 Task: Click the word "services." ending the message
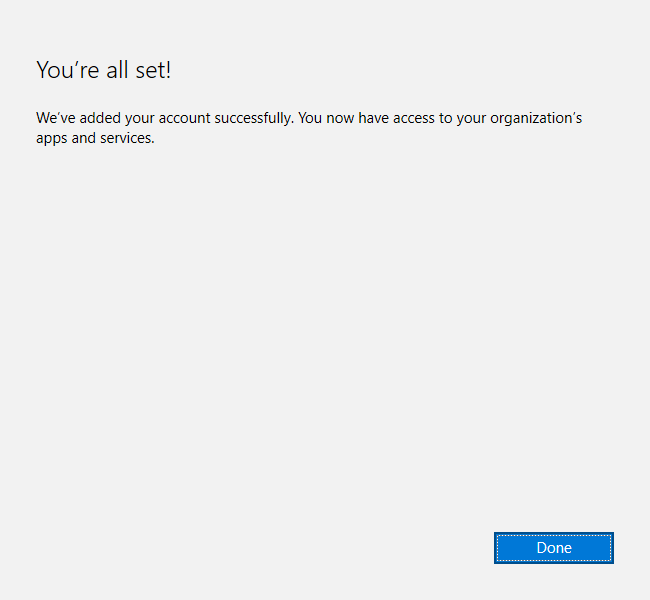[128, 138]
